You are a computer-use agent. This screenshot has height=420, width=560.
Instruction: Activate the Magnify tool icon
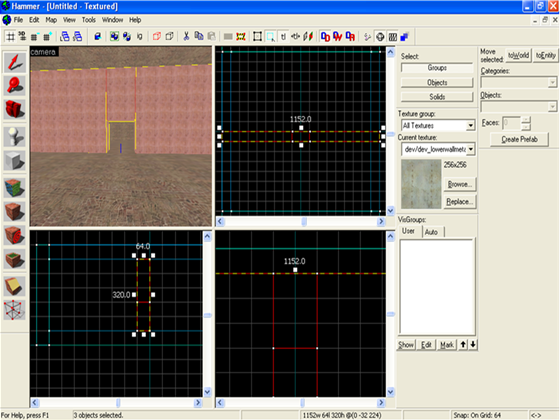point(15,86)
